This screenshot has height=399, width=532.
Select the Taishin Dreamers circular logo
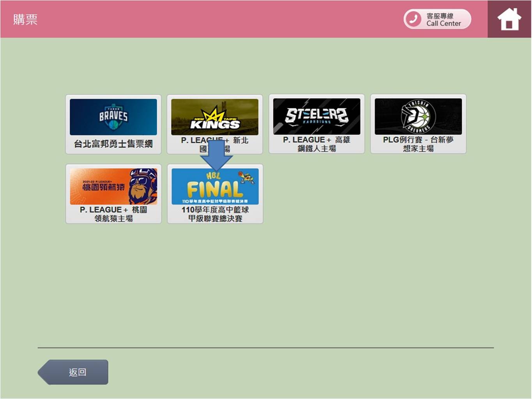click(418, 116)
